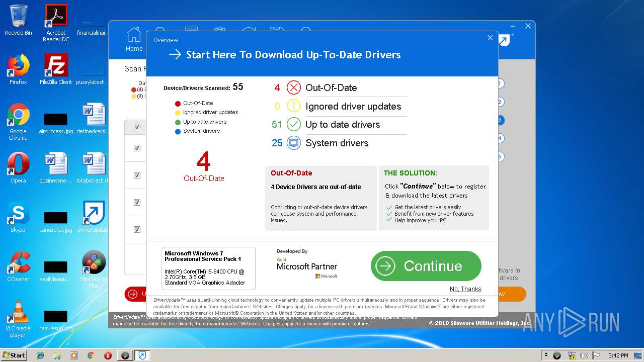Show hidden tray icons arrow
The width and height of the screenshot is (644, 362).
(546, 355)
